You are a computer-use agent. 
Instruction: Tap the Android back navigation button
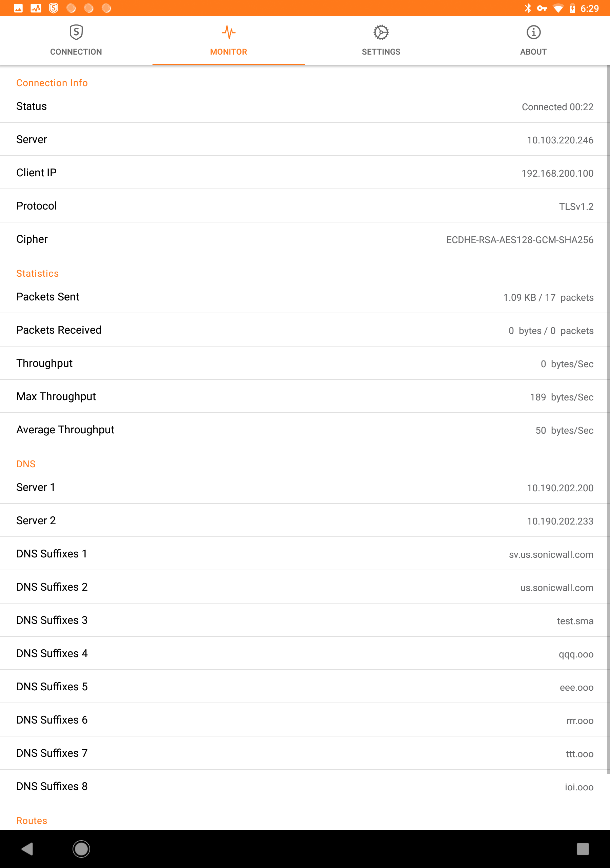[x=27, y=849]
